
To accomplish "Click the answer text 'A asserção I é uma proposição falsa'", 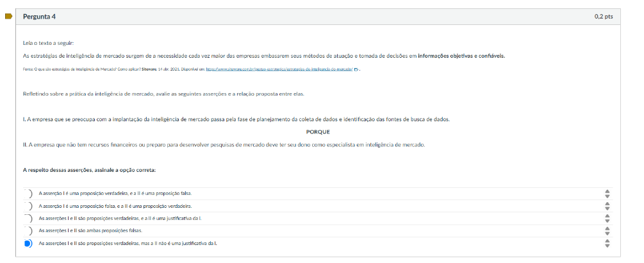I will coord(115,206).
